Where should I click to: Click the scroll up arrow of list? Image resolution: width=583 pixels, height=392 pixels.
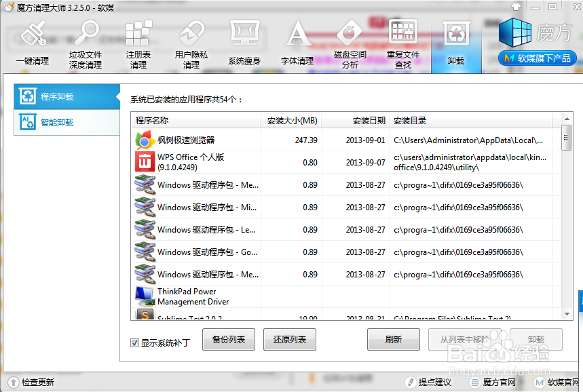coord(567,119)
